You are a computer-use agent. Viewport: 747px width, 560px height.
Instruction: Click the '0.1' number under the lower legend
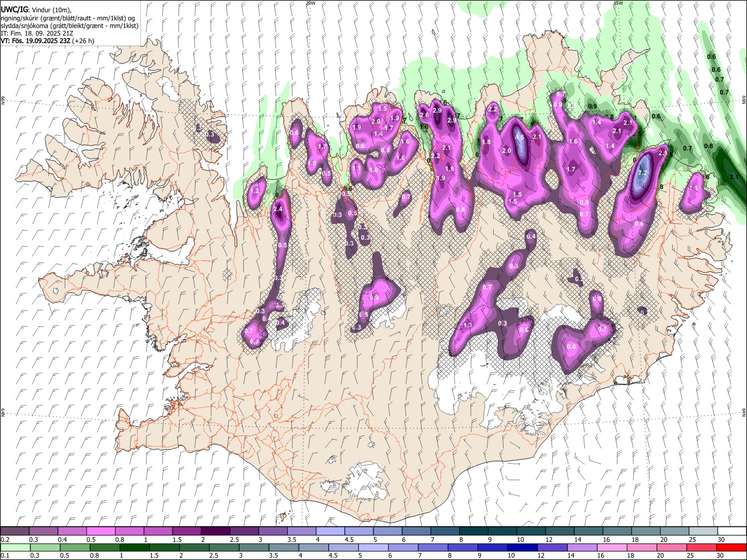5,555
